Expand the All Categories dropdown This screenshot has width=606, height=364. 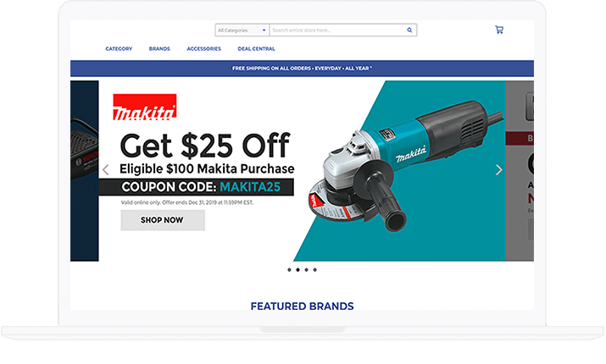[x=242, y=30]
